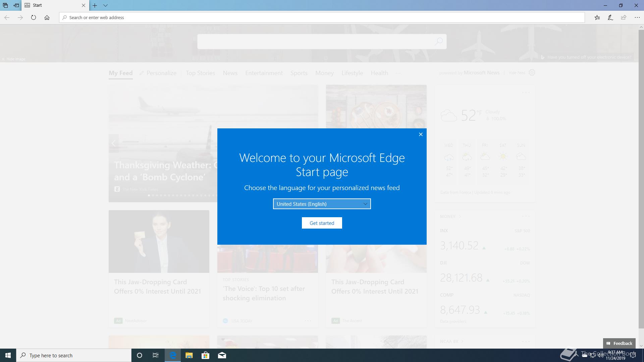Viewport: 644px width, 362px height.
Task: Click the DJI 28,121.68 stock value
Action: pyautogui.click(x=461, y=278)
